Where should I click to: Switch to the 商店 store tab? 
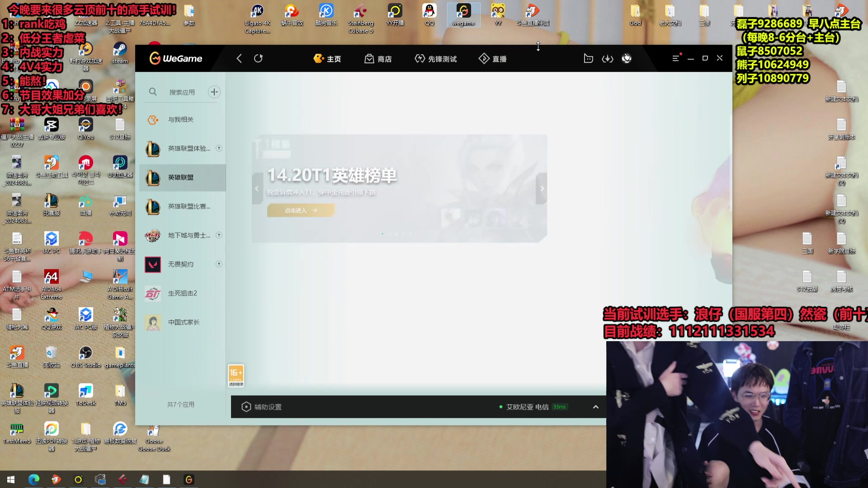[378, 59]
